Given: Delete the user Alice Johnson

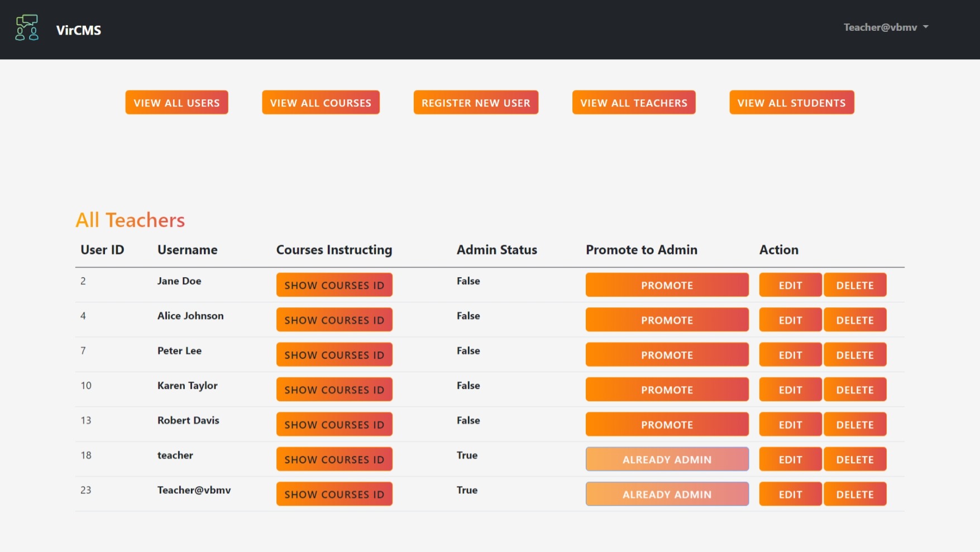Looking at the screenshot, I should tap(855, 320).
